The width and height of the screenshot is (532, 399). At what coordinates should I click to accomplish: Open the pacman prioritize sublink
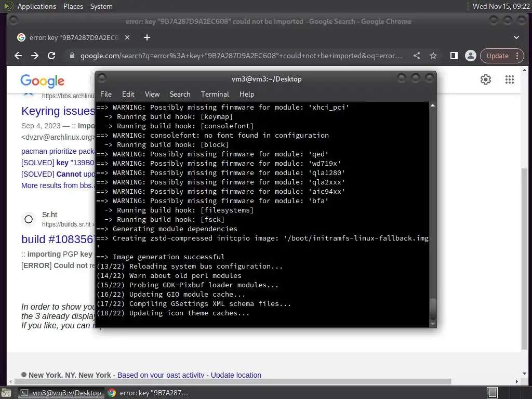tap(58, 151)
